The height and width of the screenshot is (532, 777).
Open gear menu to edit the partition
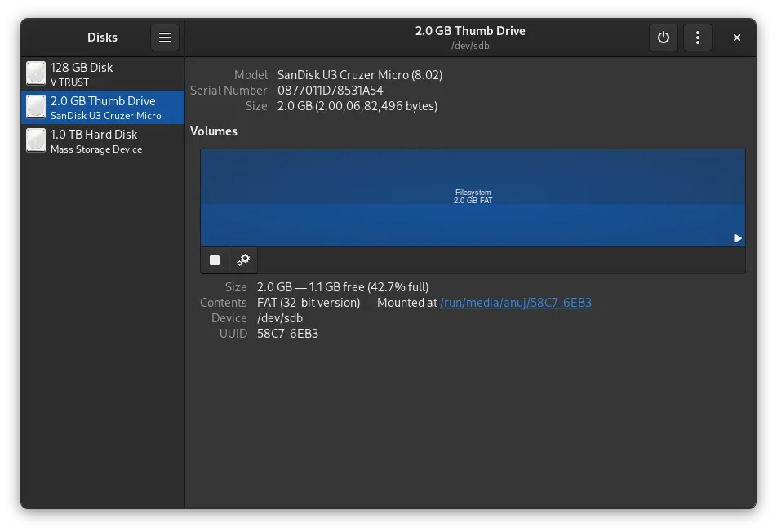pyautogui.click(x=242, y=259)
